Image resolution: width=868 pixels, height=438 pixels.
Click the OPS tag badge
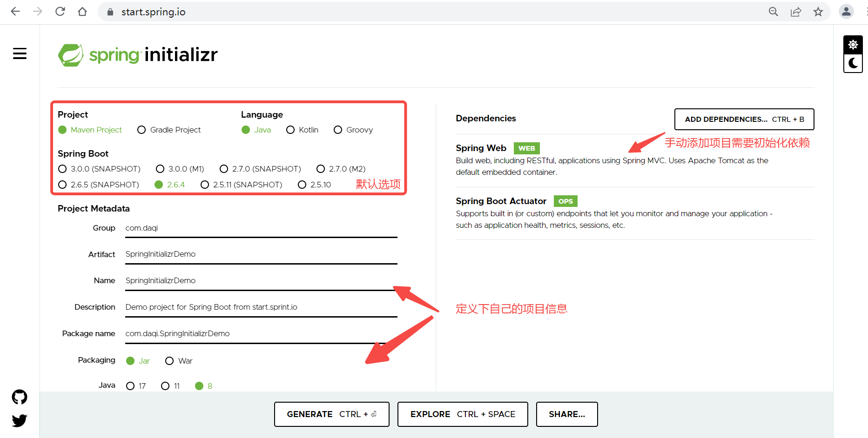pyautogui.click(x=565, y=201)
